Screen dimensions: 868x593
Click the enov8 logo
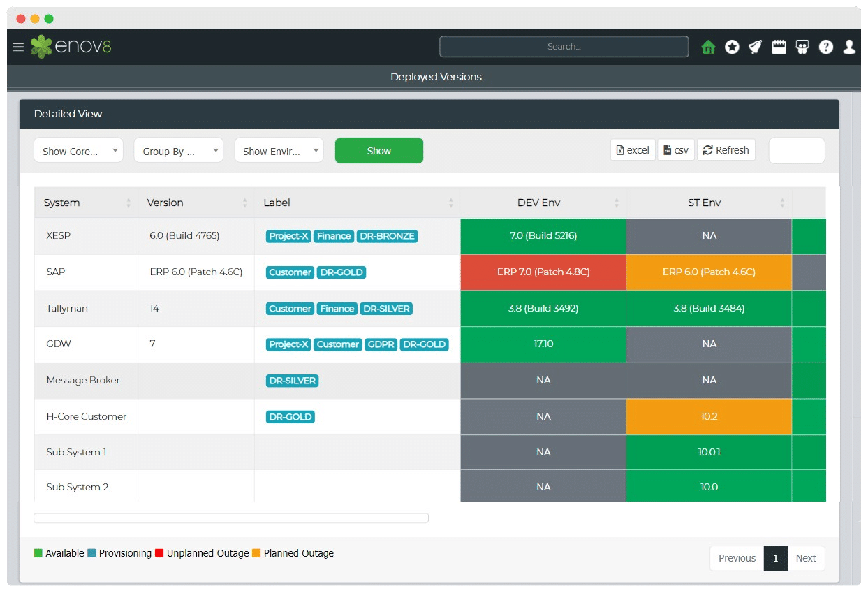(71, 47)
